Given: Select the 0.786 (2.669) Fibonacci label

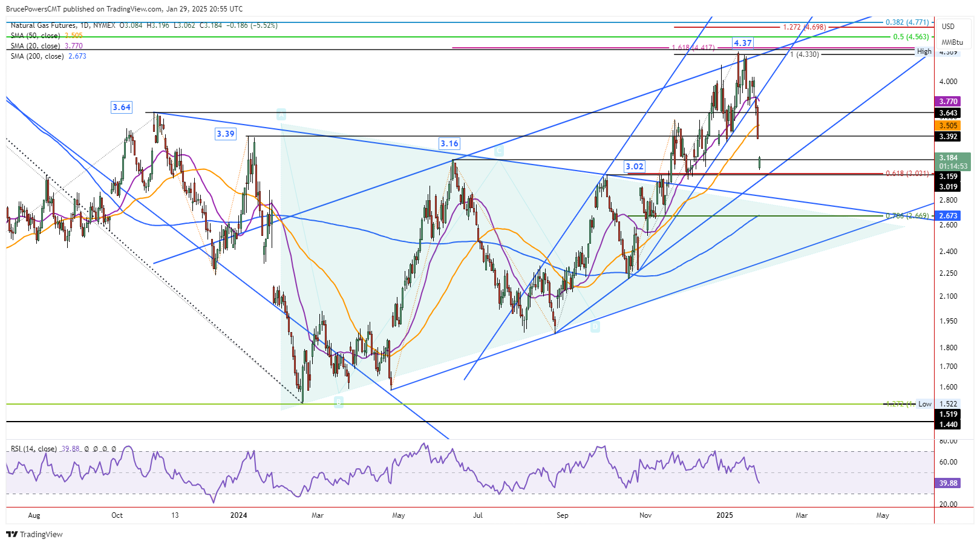Looking at the screenshot, I should tap(907, 216).
